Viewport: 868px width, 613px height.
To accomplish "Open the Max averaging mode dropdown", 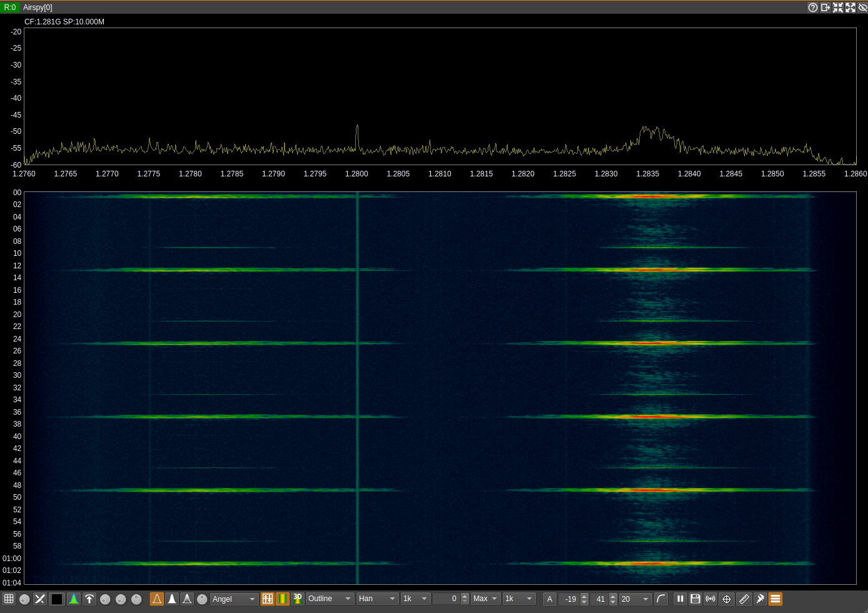I will [x=486, y=599].
